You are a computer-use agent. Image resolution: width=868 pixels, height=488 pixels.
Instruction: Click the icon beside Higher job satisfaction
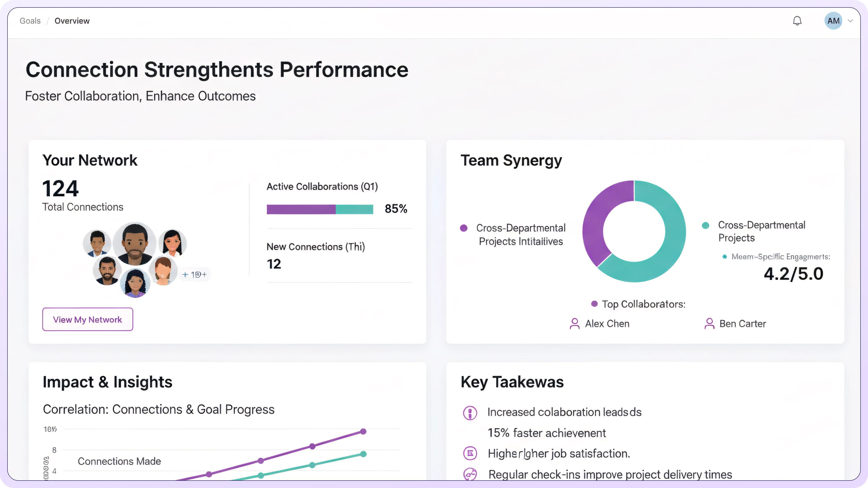[470, 453]
